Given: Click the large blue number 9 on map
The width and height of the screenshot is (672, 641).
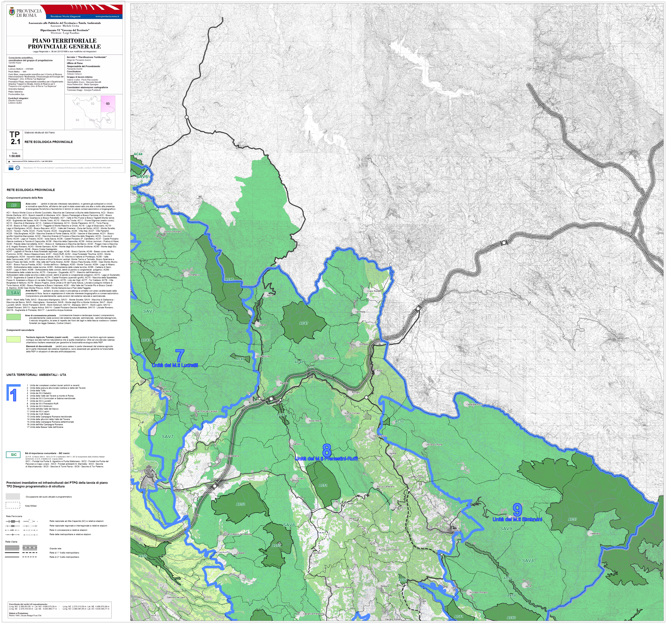Looking at the screenshot, I should point(517,510).
